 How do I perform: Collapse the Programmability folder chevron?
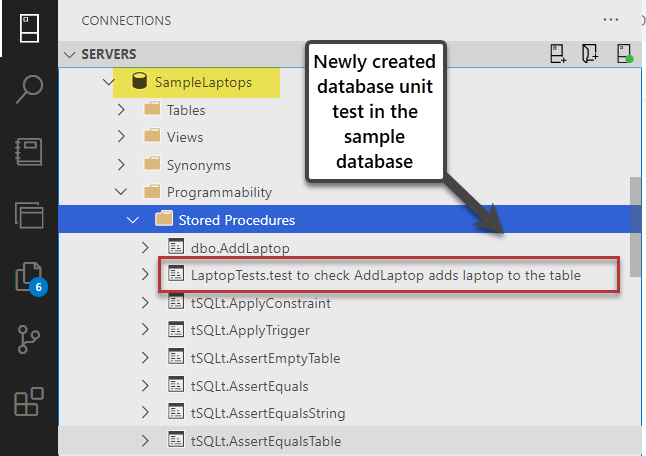pyautogui.click(x=122, y=192)
